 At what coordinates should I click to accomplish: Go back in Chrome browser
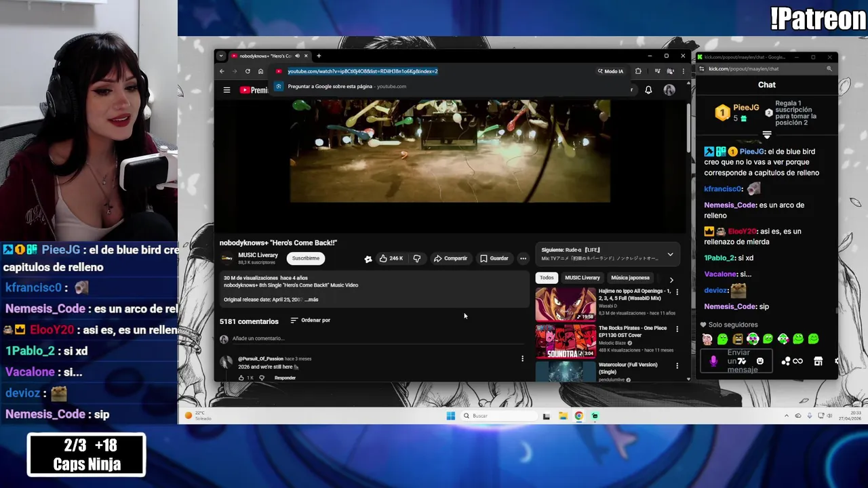pos(222,71)
